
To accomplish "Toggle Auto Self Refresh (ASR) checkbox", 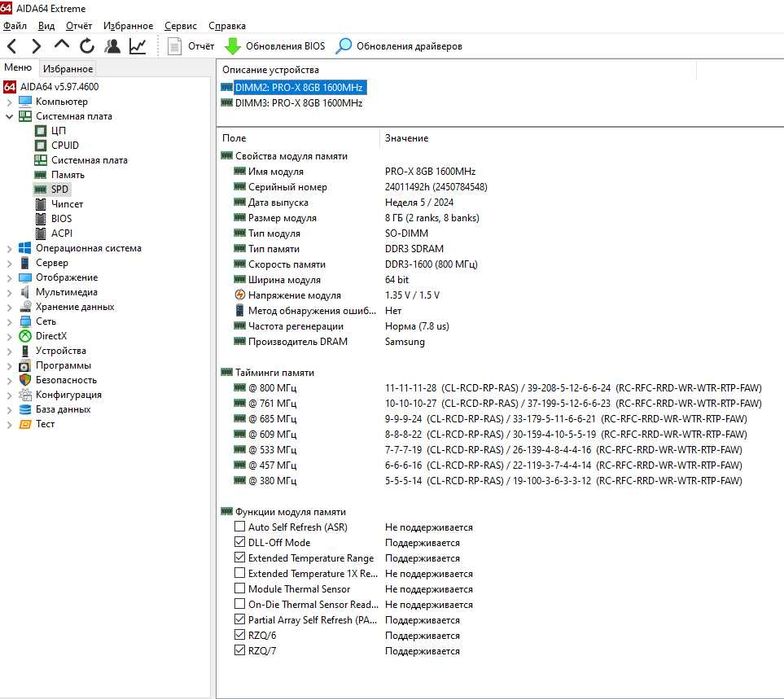I will [x=240, y=526].
